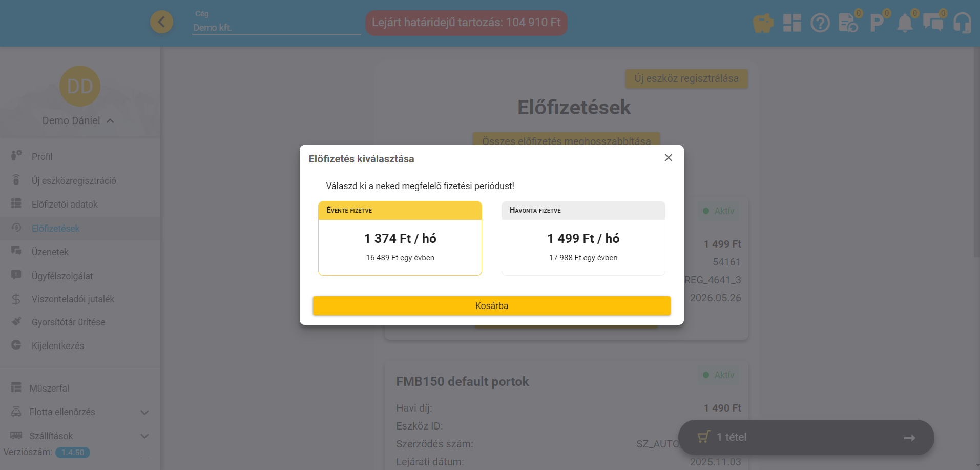
Task: Open the dashboard grid icon
Action: pyautogui.click(x=791, y=23)
